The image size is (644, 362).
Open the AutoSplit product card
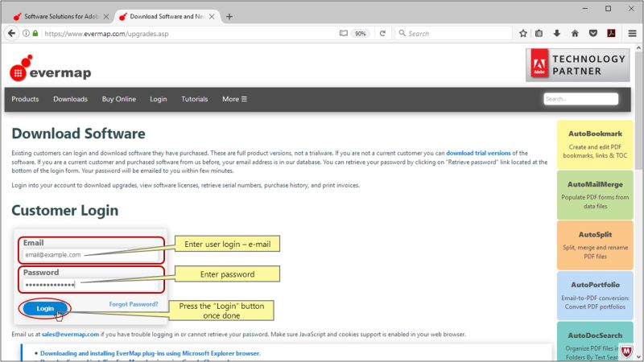tap(595, 245)
